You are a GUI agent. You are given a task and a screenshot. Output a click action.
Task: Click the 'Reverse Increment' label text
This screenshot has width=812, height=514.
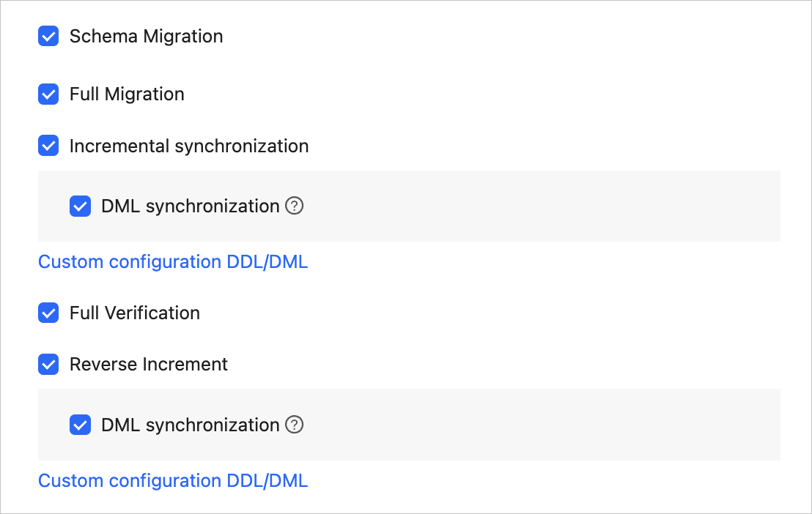pos(149,365)
